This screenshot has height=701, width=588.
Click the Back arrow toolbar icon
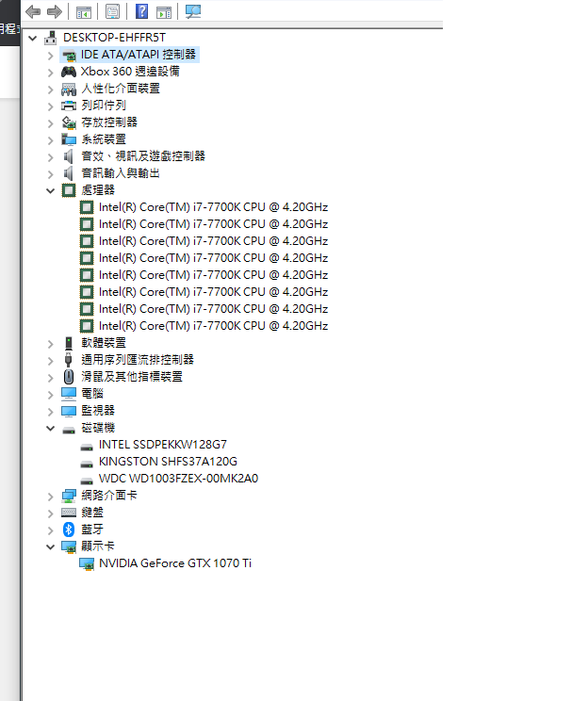click(x=33, y=11)
